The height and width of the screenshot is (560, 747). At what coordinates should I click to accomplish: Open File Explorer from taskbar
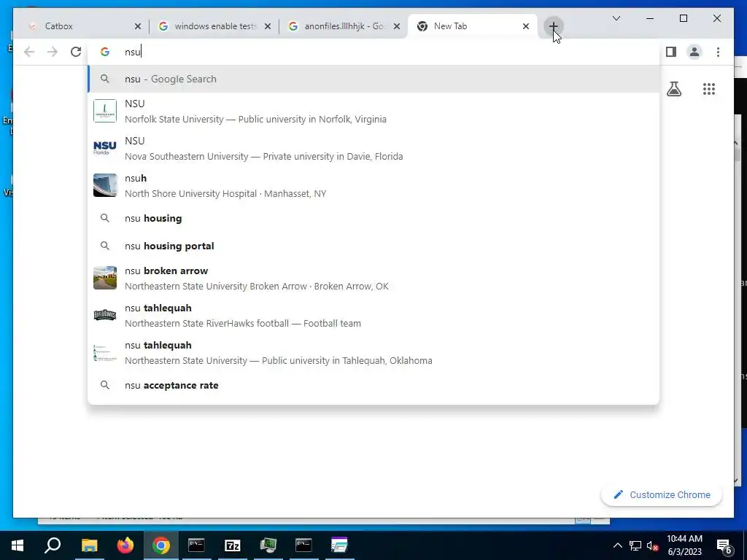(89, 545)
